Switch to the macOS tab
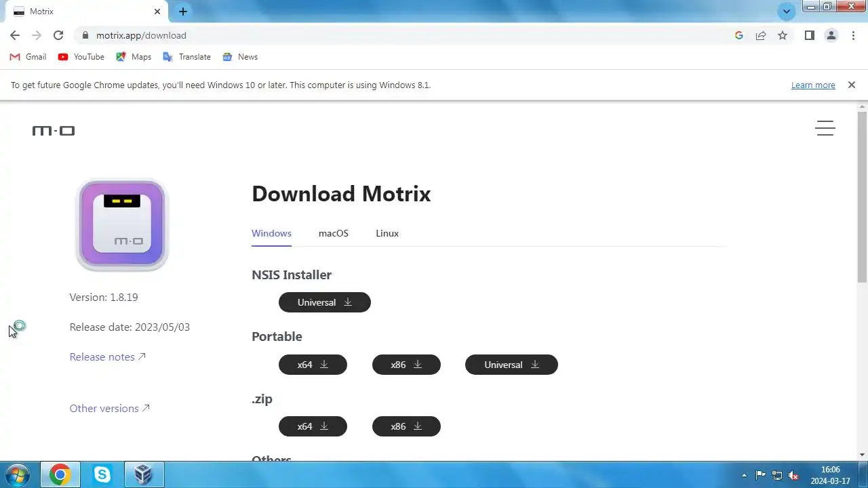Screen dimensions: 868x488 (x=334, y=233)
